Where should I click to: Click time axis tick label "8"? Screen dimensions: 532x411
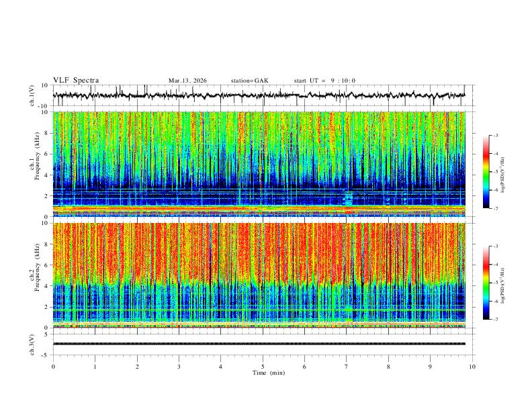pos(388,367)
